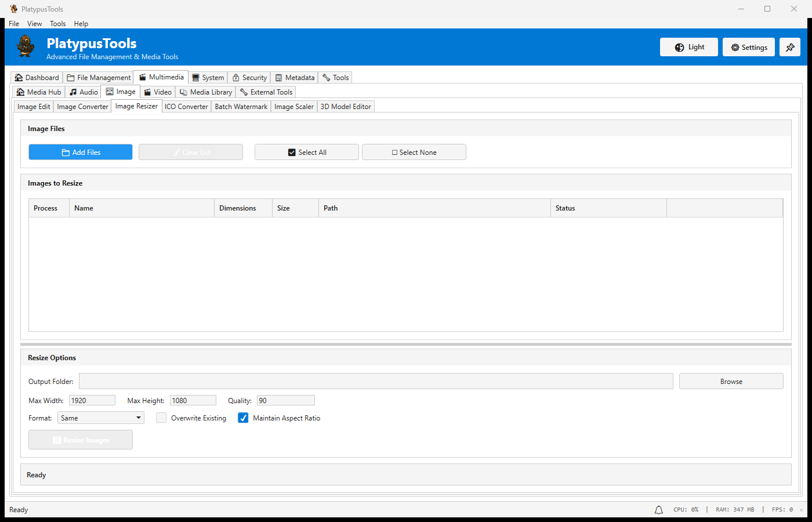Open the Metadata tab icon
The height and width of the screenshot is (522, 812).
(x=278, y=77)
